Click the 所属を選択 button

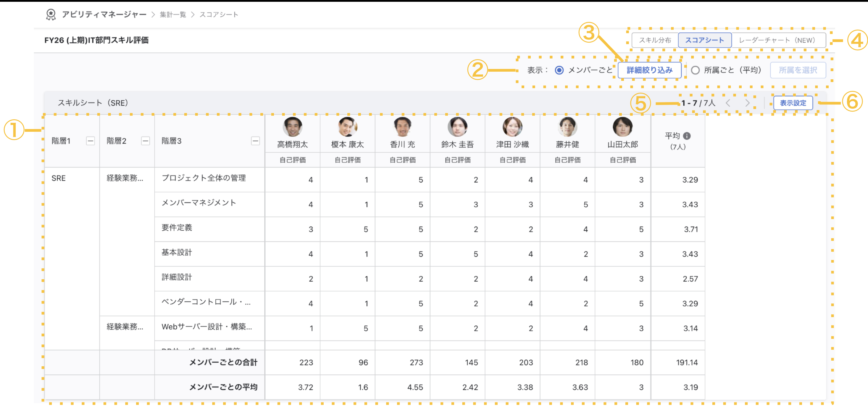pyautogui.click(x=798, y=70)
